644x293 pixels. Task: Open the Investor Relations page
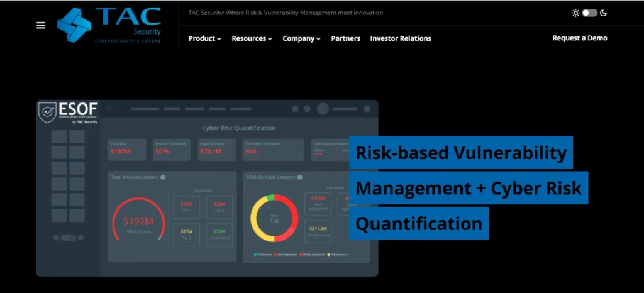pos(401,38)
